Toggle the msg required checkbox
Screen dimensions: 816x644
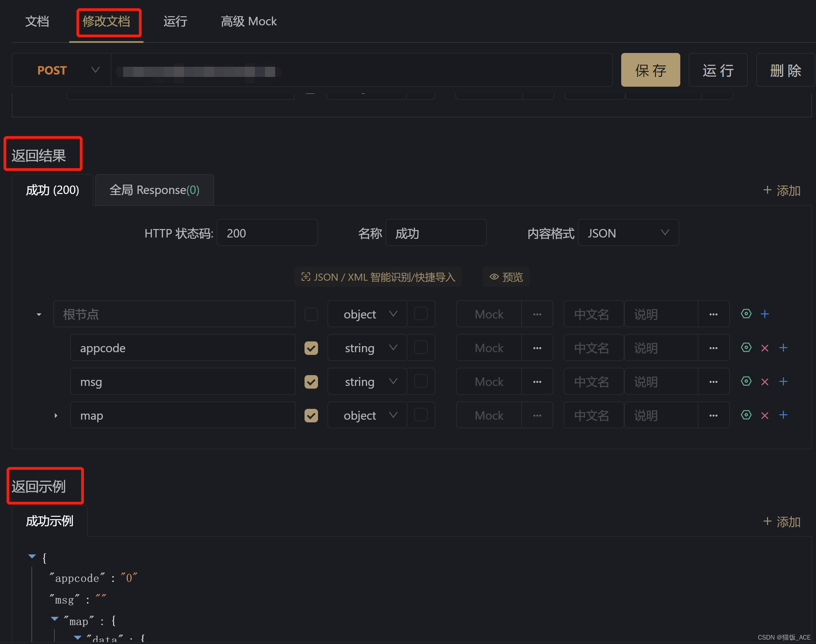[x=311, y=382]
